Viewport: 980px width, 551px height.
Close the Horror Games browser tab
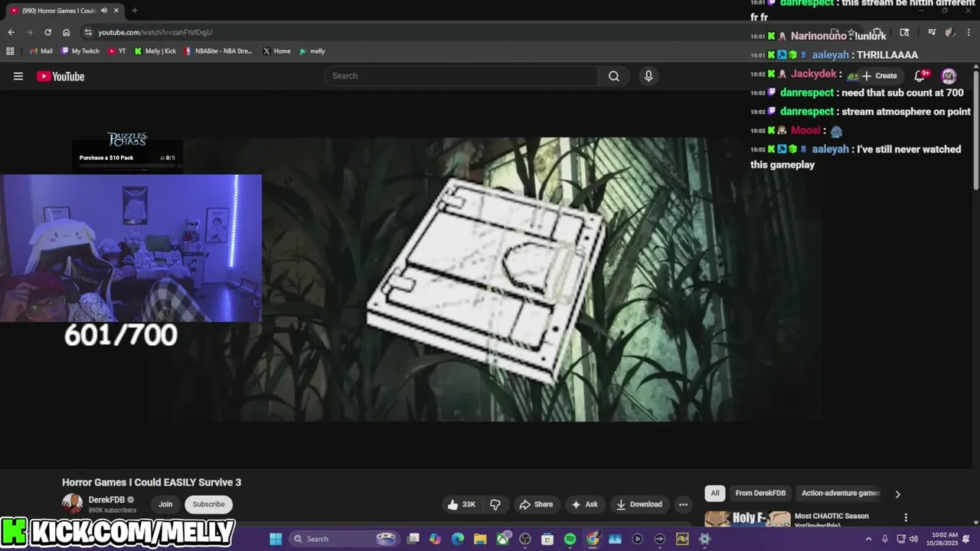coord(116,11)
